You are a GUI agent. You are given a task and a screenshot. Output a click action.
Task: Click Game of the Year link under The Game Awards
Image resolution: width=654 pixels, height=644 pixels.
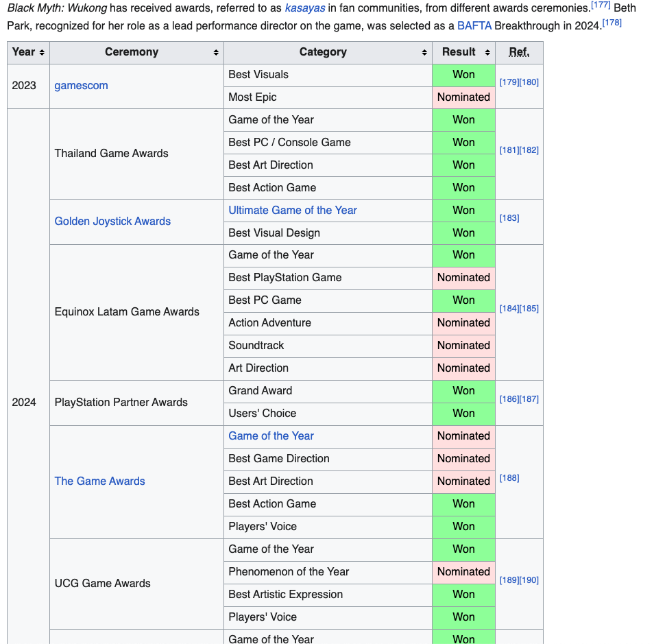click(271, 436)
